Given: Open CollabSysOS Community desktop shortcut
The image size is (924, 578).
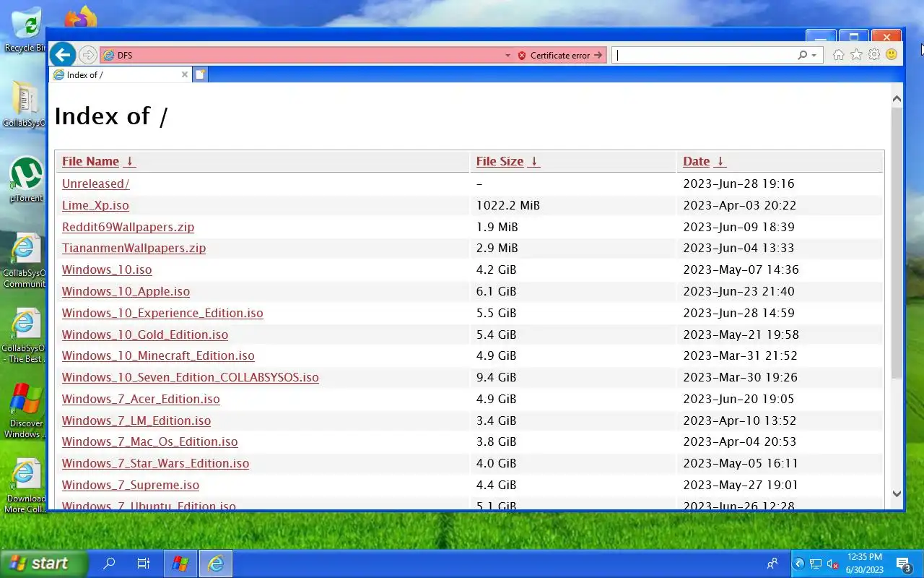Looking at the screenshot, I should pyautogui.click(x=25, y=261).
